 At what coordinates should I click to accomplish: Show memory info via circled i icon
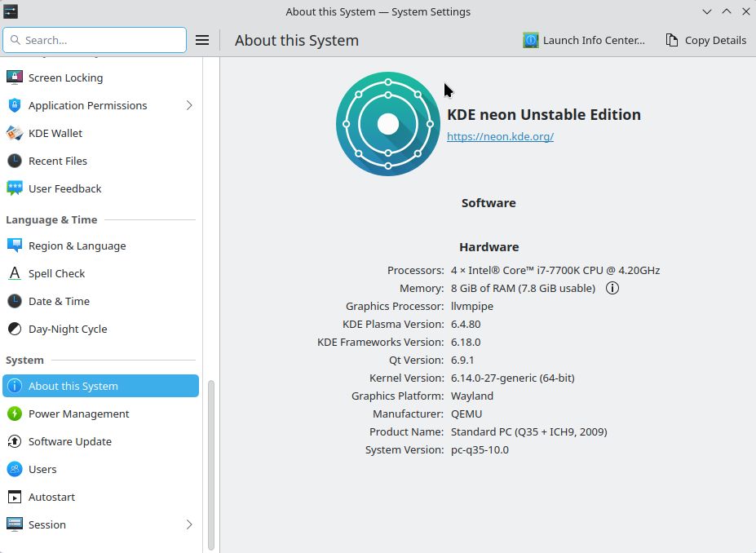612,288
